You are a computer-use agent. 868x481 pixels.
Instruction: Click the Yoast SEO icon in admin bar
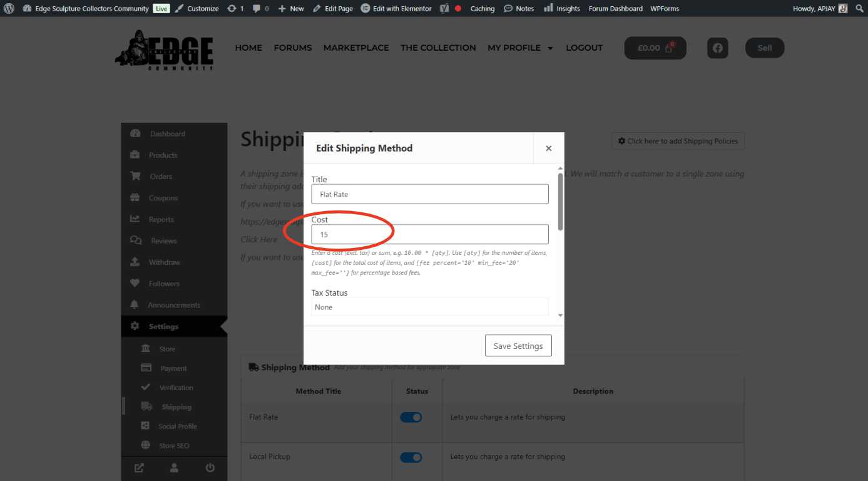pyautogui.click(x=444, y=8)
